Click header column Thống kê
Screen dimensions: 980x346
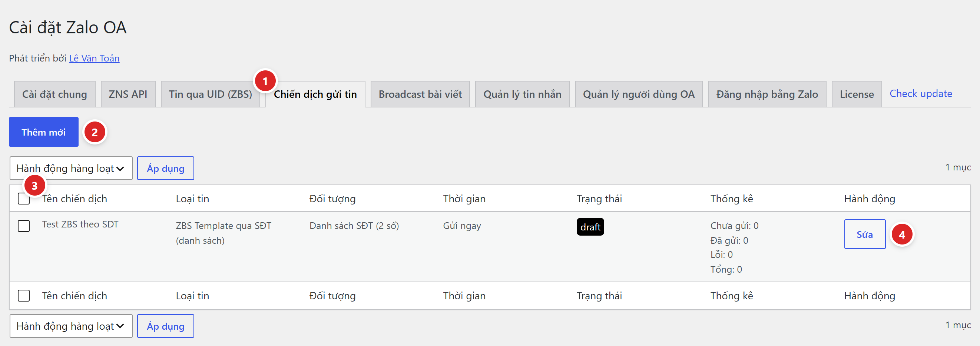point(732,199)
